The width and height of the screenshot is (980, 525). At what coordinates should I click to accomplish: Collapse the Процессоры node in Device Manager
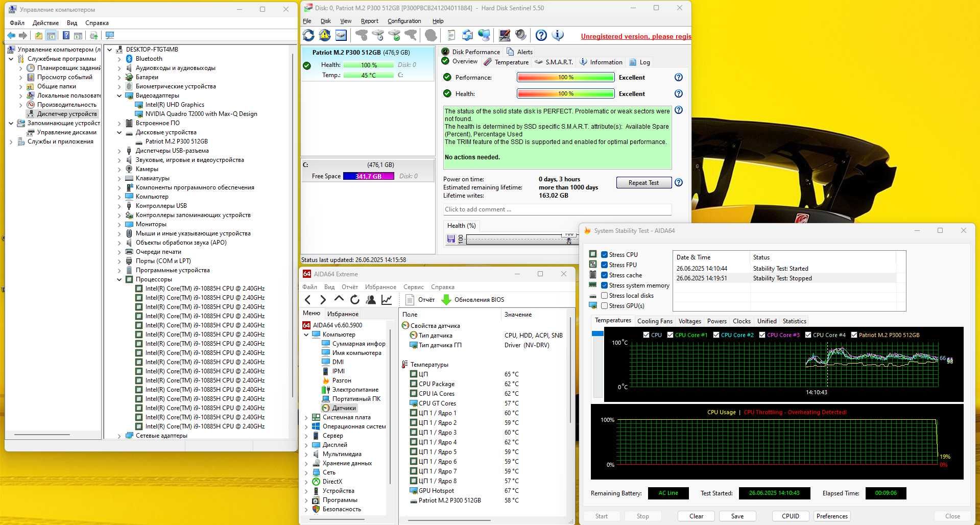(x=119, y=279)
